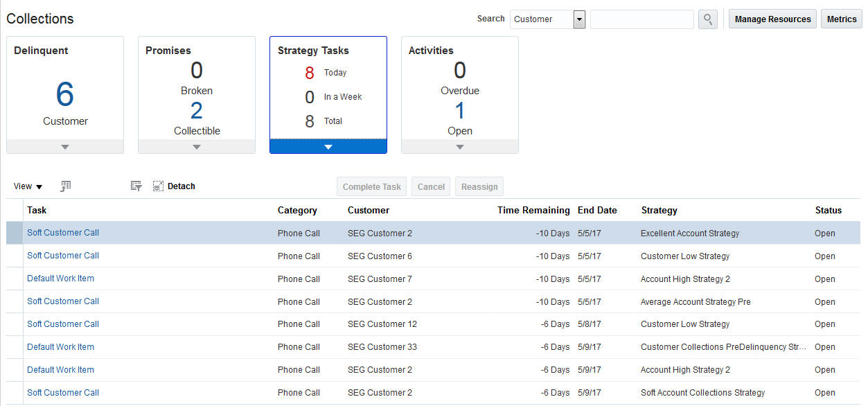
Task: Expand the Delinquent tile arrow
Action: [65, 147]
